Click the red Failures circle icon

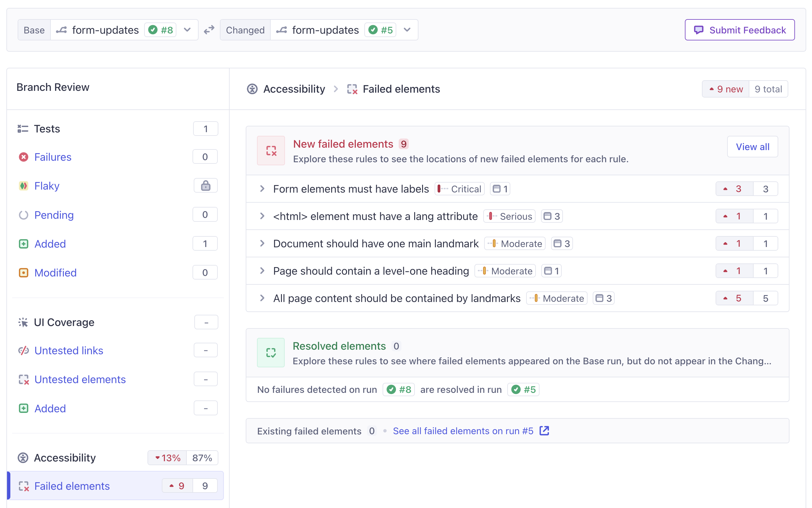click(x=23, y=157)
